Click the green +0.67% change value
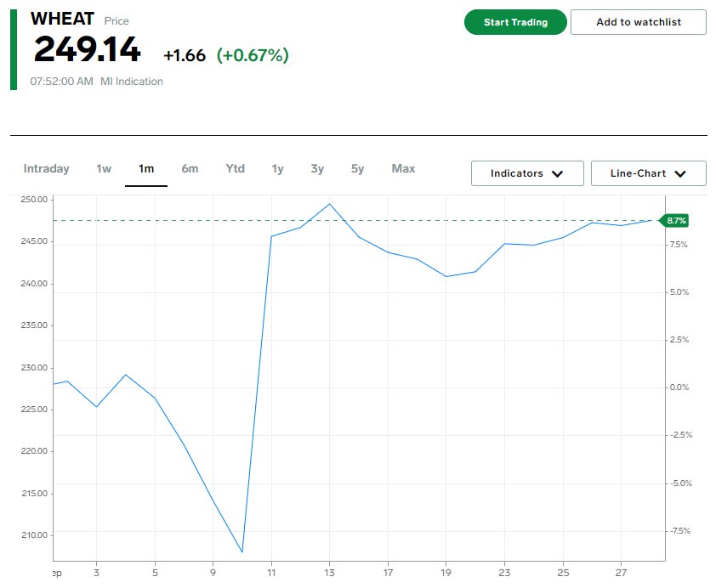The image size is (716, 588). point(253,55)
